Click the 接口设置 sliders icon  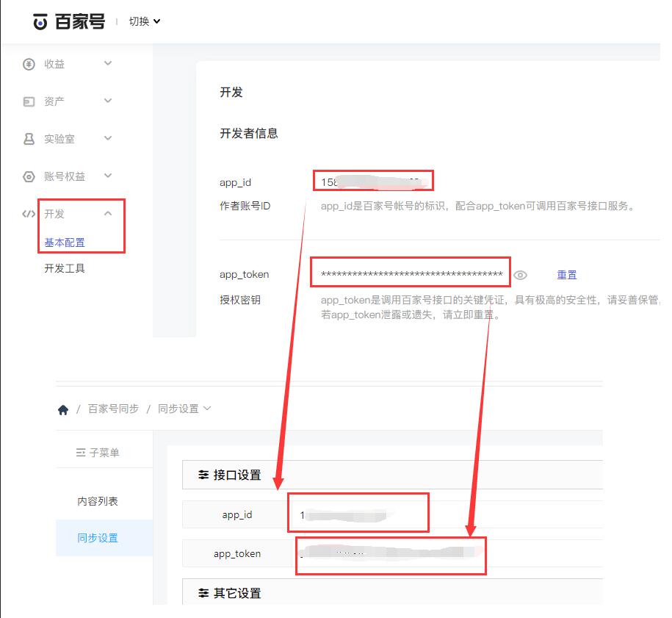pyautogui.click(x=203, y=474)
